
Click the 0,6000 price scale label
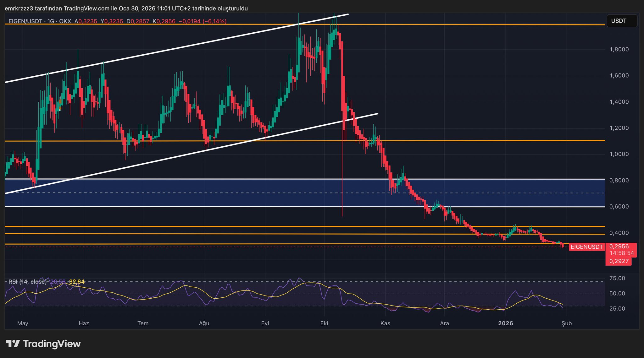click(x=619, y=207)
